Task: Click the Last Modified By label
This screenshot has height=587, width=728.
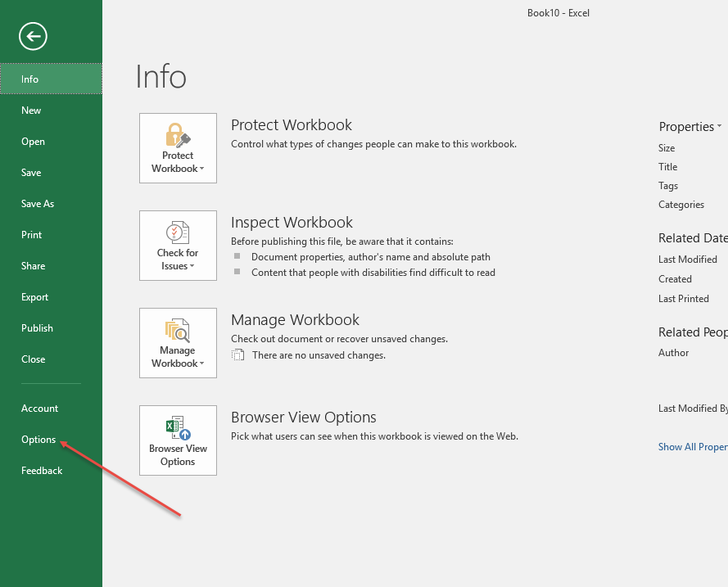Action: click(693, 409)
